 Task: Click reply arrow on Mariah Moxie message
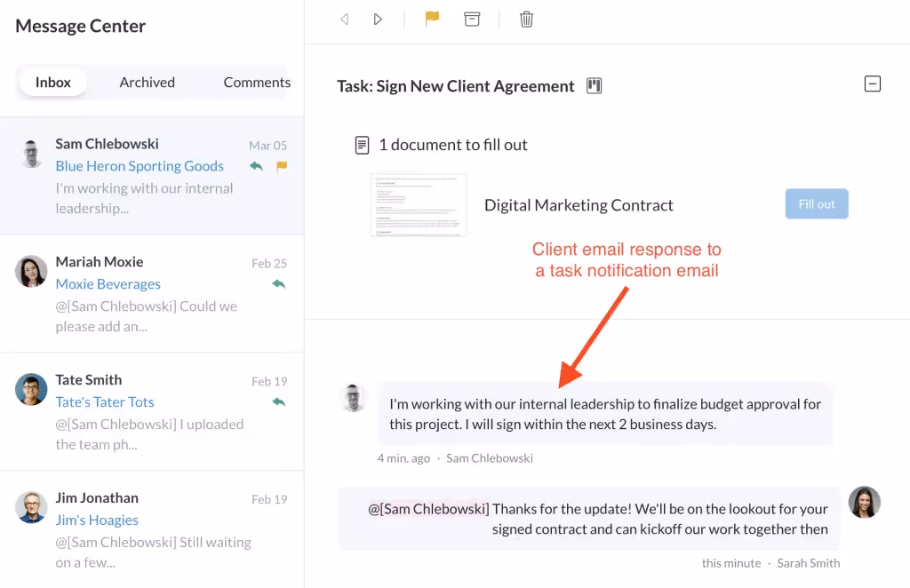pos(278,284)
